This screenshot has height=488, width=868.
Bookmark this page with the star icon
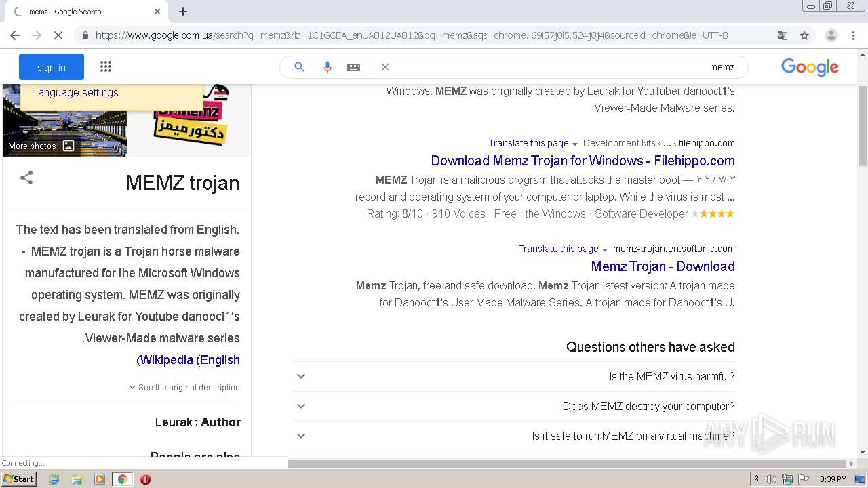coord(804,35)
